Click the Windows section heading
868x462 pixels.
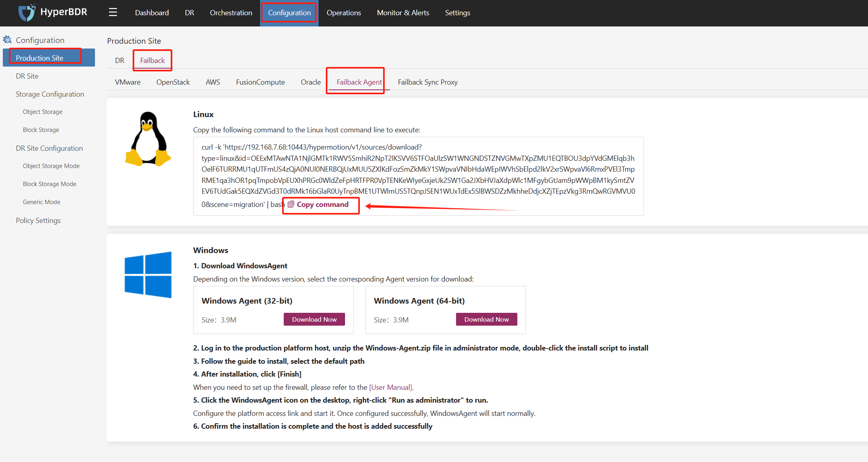(210, 250)
